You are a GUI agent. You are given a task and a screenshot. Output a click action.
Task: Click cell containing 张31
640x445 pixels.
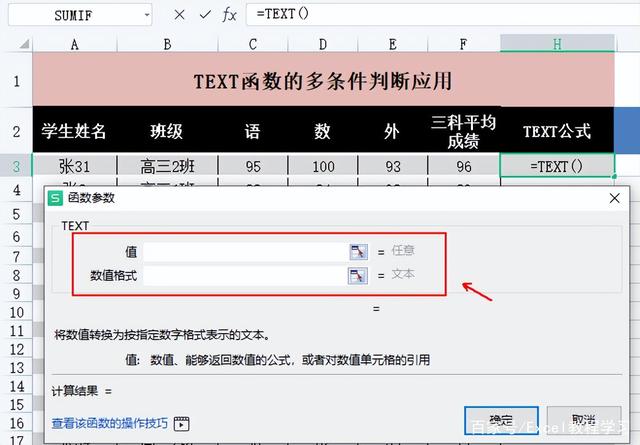pos(75,166)
